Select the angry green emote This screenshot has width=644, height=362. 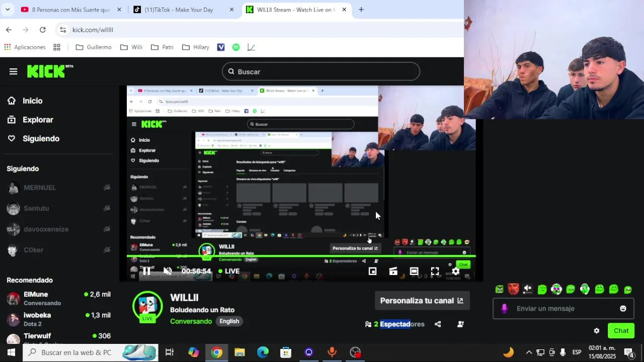tap(499, 289)
